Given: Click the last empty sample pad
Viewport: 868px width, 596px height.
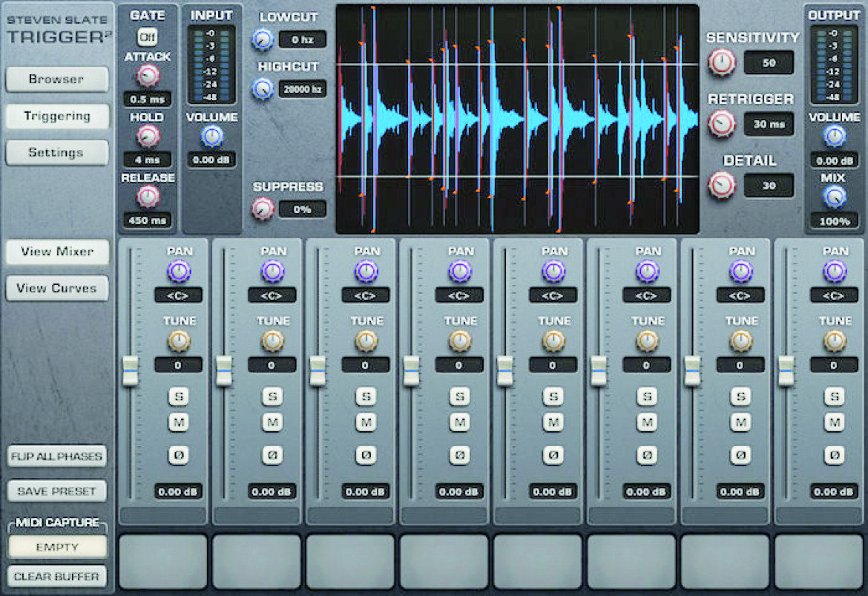Looking at the screenshot, I should click(819, 562).
